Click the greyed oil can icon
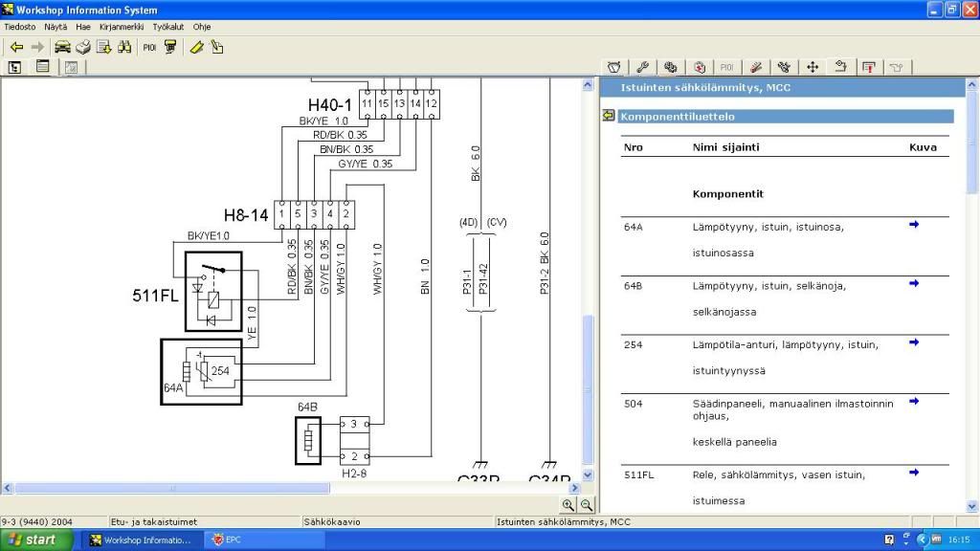This screenshot has width=980, height=551. pyautogui.click(x=897, y=67)
